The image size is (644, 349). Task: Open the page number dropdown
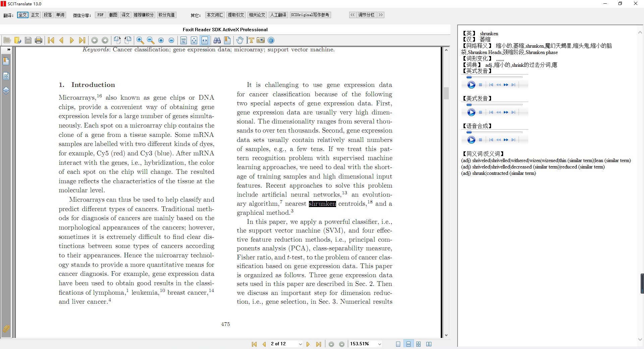[x=300, y=344]
